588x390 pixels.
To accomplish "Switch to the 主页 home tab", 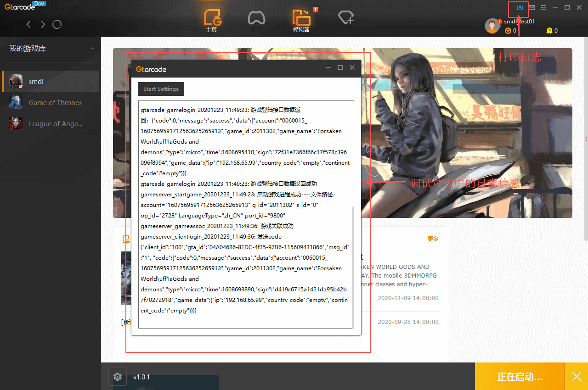I will (211, 21).
